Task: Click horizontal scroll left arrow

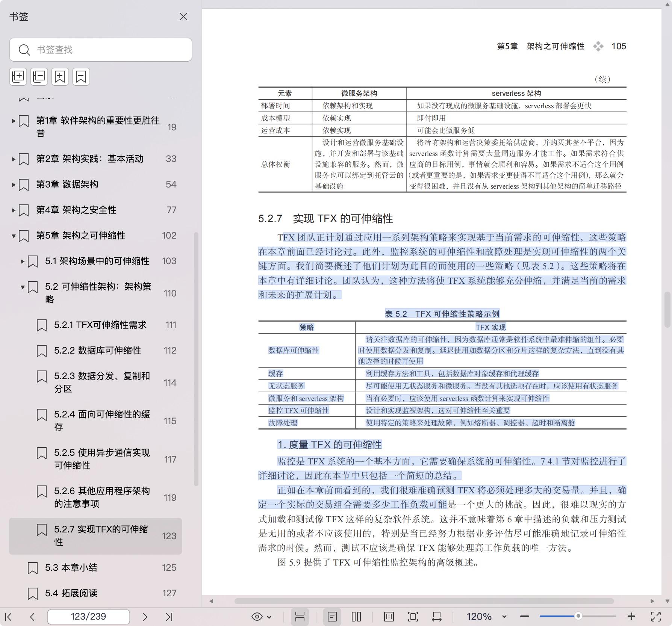Action: coord(211,601)
